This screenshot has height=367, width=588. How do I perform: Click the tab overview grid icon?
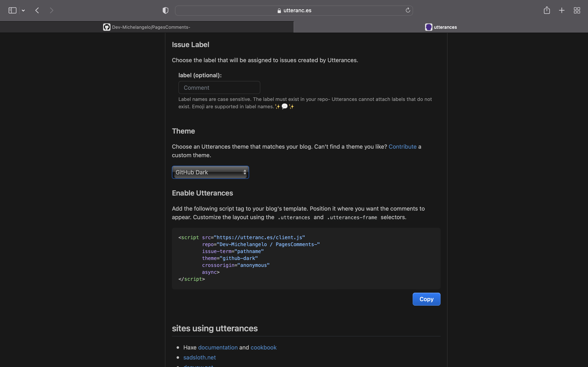coord(577,10)
